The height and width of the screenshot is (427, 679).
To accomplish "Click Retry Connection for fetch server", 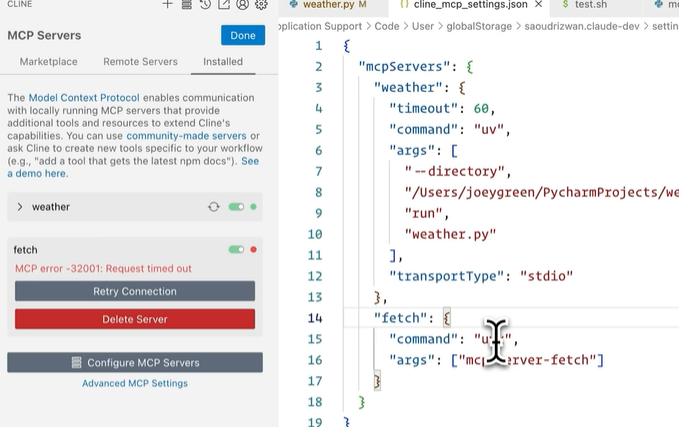I will (x=135, y=291).
